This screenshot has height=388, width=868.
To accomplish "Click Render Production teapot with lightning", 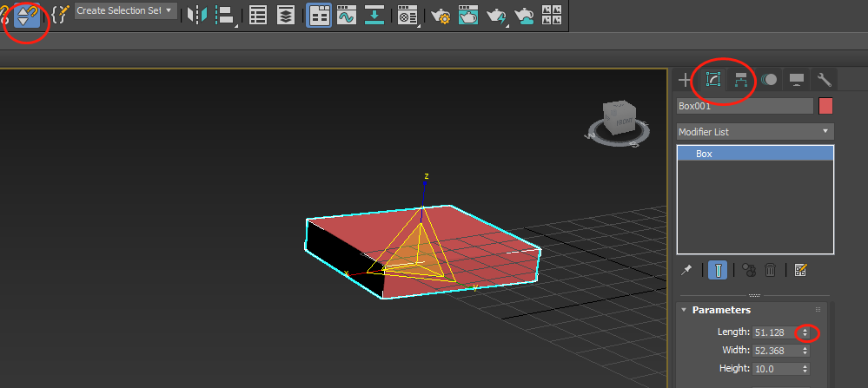I will coord(496,16).
